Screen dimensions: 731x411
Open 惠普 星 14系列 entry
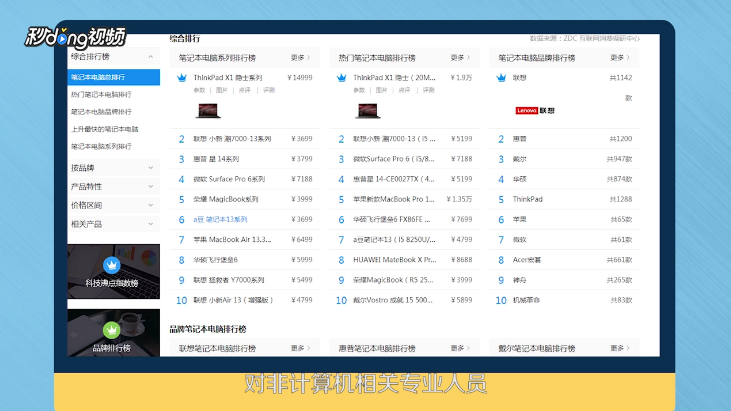(x=216, y=159)
